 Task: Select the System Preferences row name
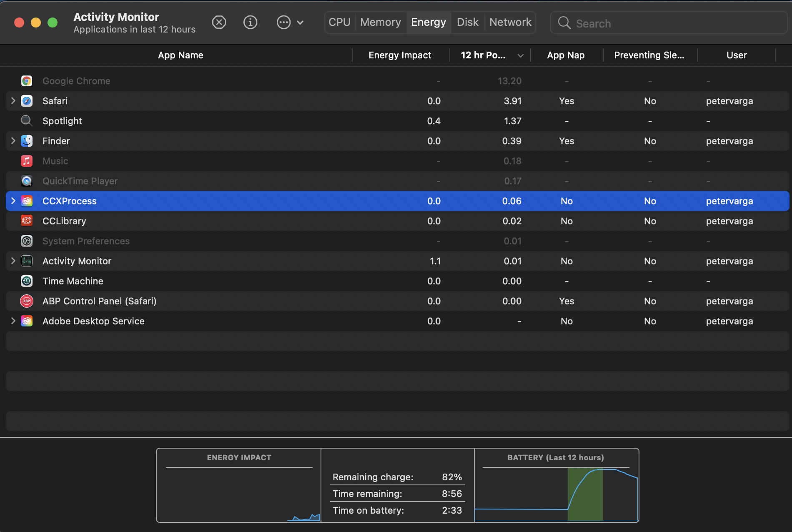click(86, 241)
